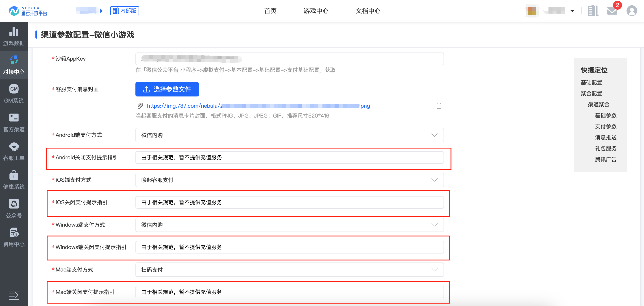Open the uploaded cover image URL link
Image resolution: width=644 pixels, height=306 pixels.
(x=258, y=106)
